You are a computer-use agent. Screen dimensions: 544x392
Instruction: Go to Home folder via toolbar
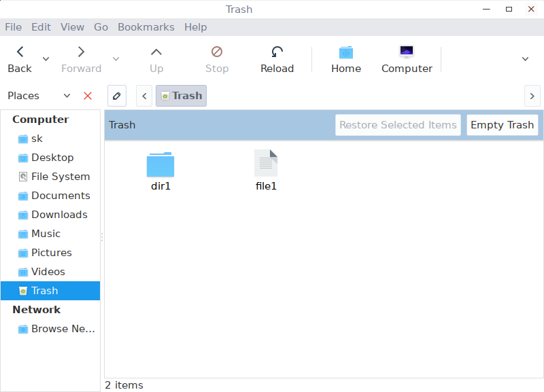tap(346, 59)
